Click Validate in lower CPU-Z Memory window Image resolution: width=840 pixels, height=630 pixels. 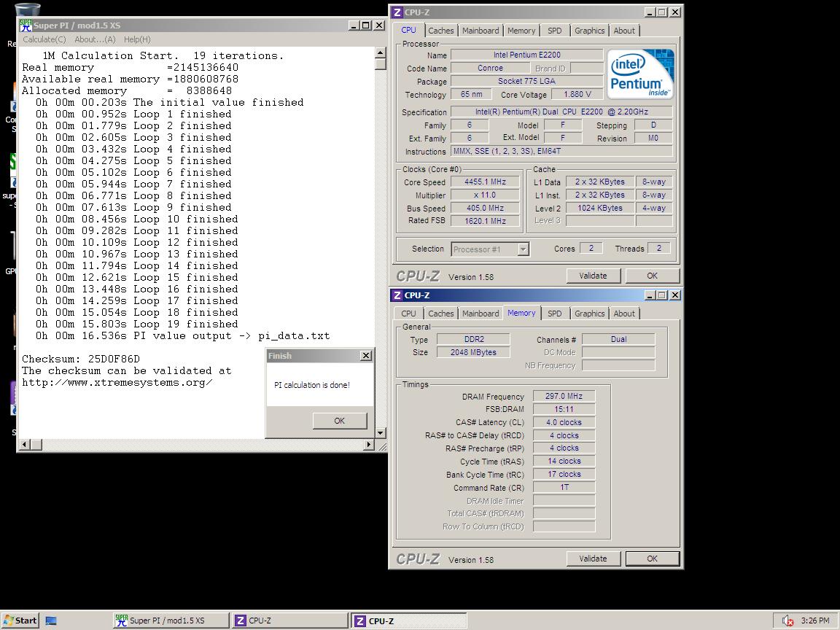593,559
